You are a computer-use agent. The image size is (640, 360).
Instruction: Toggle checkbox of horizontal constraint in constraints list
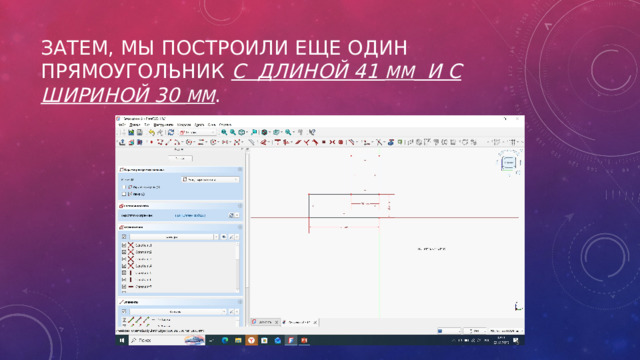pos(124,287)
